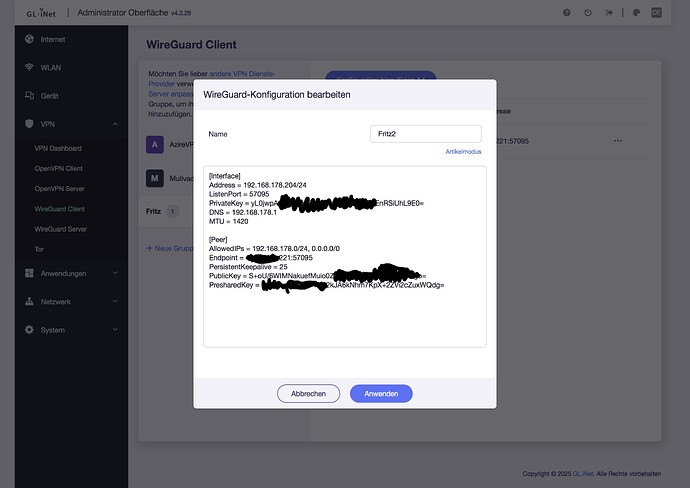Open OpenVPN Server menu item
The width and height of the screenshot is (690, 488).
(x=59, y=189)
